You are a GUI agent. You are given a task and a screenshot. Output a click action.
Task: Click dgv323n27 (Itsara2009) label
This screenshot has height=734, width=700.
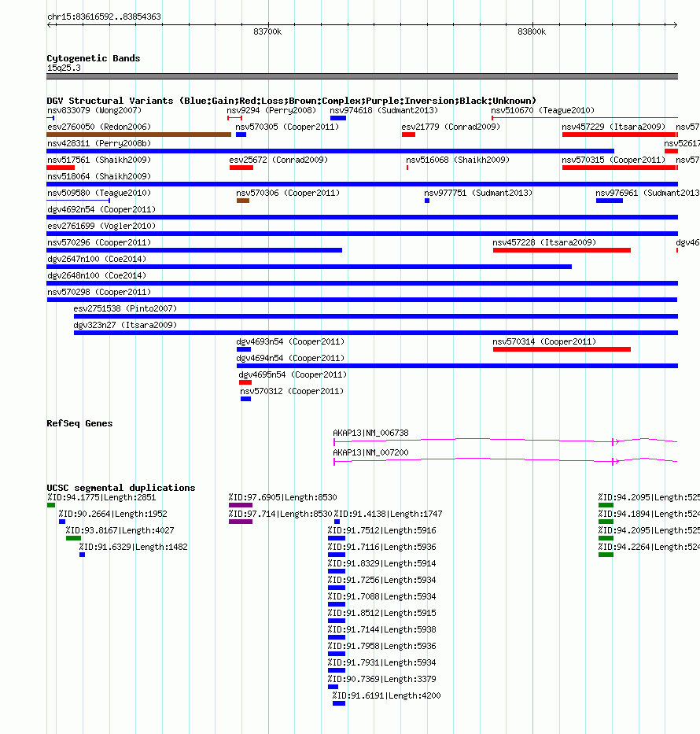click(x=125, y=326)
